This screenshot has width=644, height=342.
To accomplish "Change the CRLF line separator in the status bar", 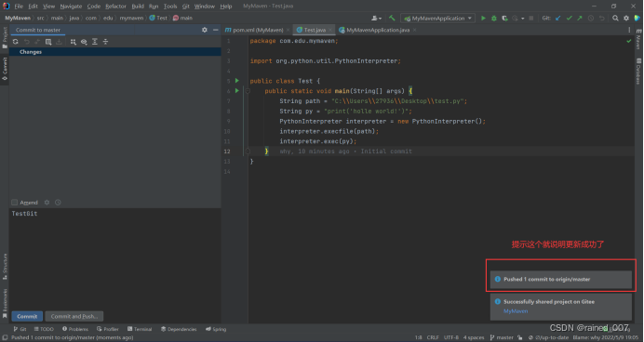I will [x=433, y=337].
